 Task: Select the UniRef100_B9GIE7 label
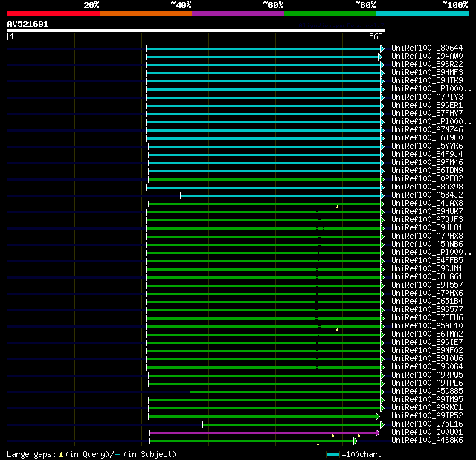click(427, 343)
